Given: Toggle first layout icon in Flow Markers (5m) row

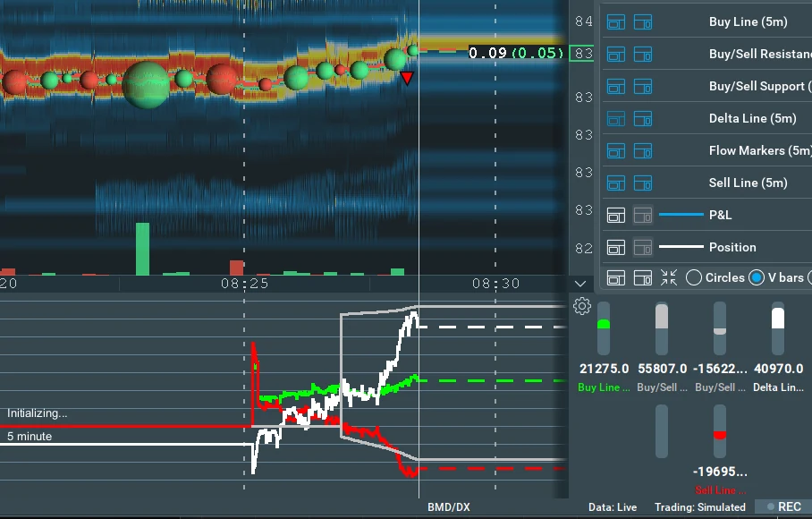Looking at the screenshot, I should pos(616,150).
